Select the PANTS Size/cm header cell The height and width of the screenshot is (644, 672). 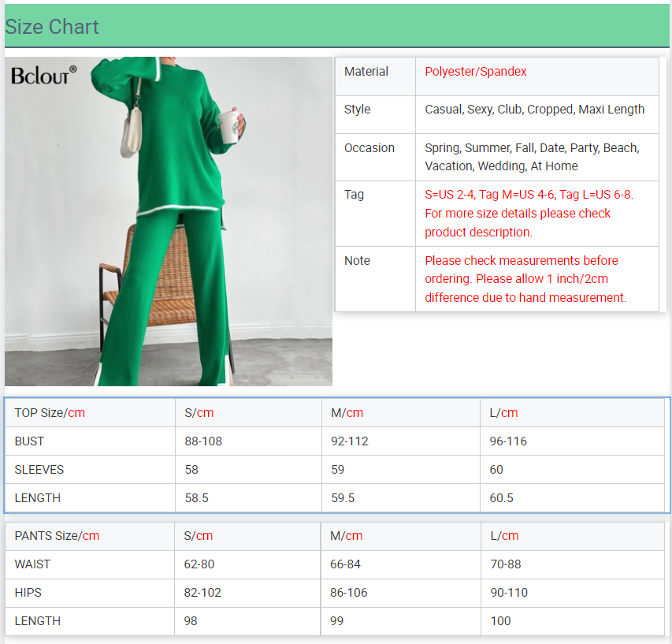pos(57,536)
